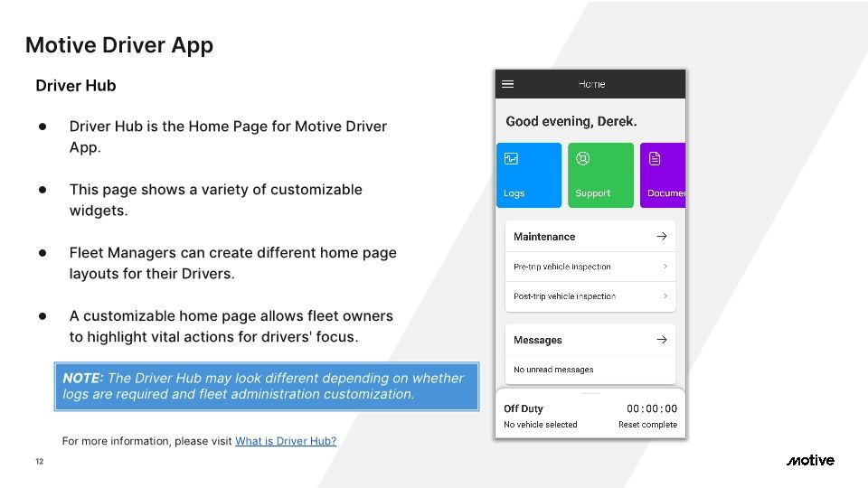The width and height of the screenshot is (868, 488).
Task: Open the hamburger menu in the app header
Action: pyautogui.click(x=507, y=84)
